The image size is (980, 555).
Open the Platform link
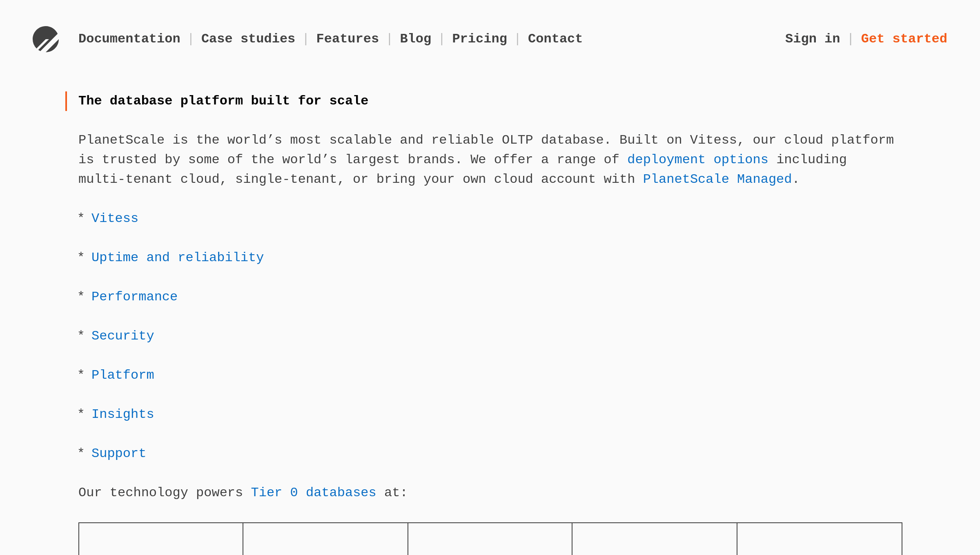(123, 375)
